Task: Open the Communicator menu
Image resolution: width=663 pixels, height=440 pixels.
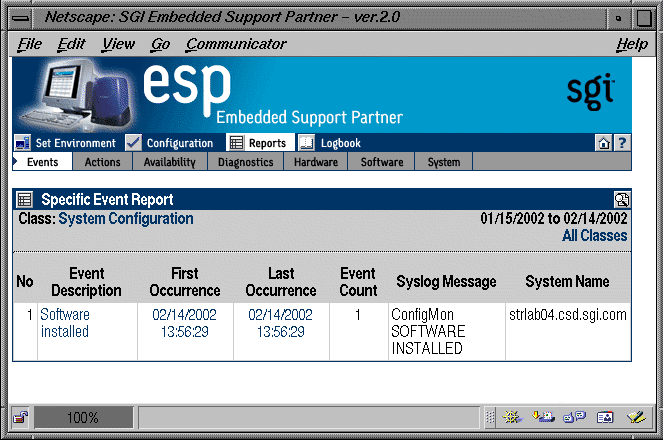Action: (x=236, y=44)
